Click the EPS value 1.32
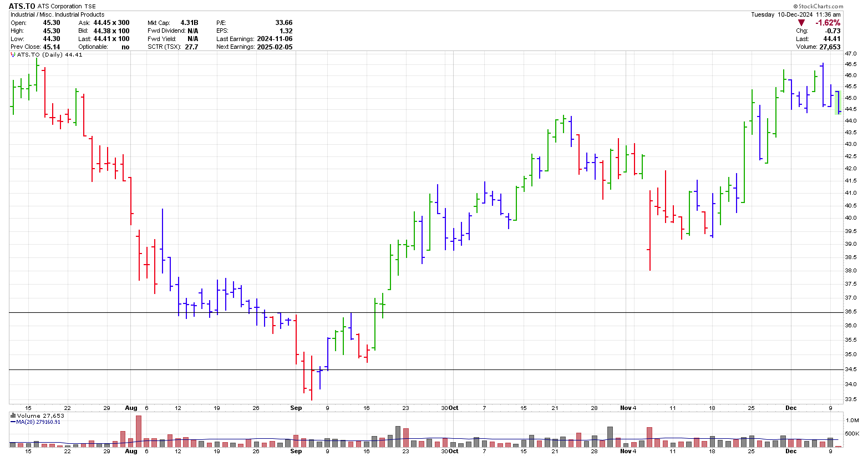Screen dimensions: 868x456 tap(286, 31)
